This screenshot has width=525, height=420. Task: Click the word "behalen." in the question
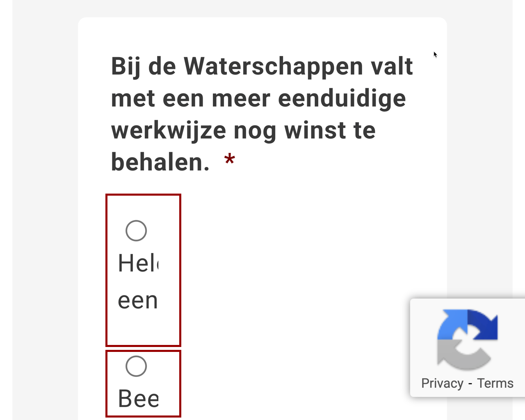160,162
